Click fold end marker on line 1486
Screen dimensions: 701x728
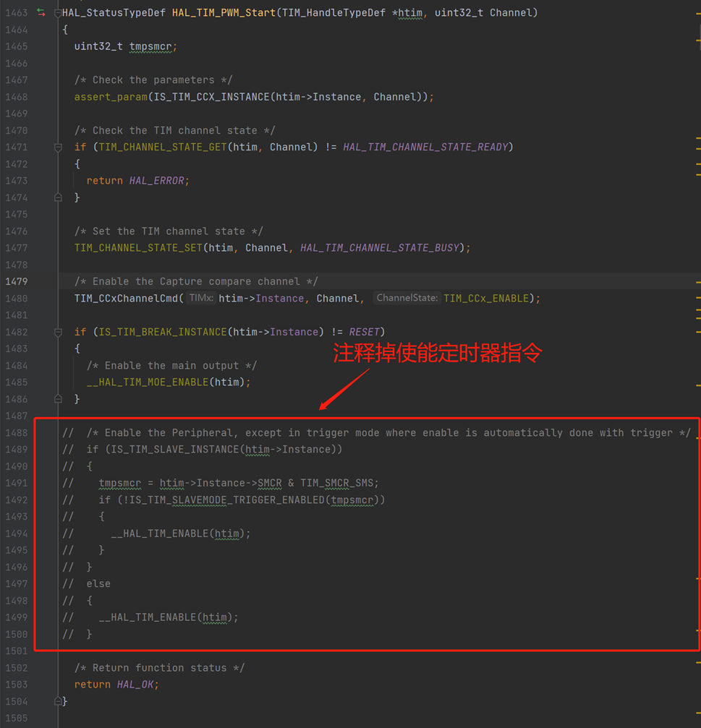(58, 399)
